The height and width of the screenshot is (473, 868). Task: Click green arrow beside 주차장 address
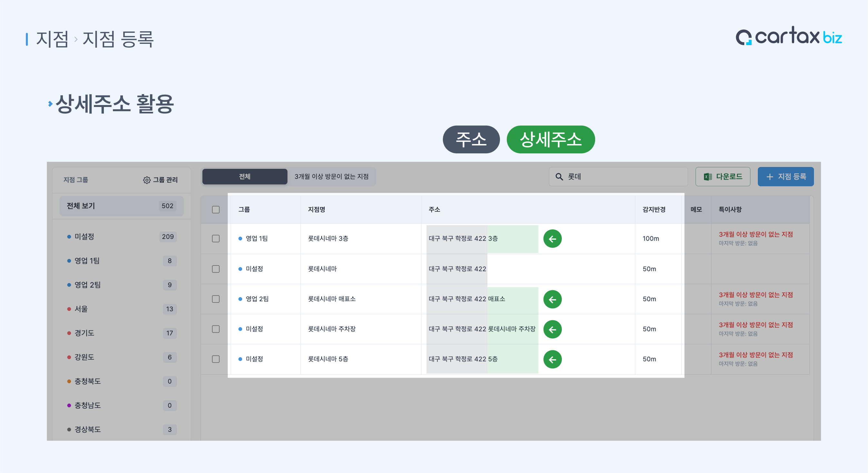point(552,329)
